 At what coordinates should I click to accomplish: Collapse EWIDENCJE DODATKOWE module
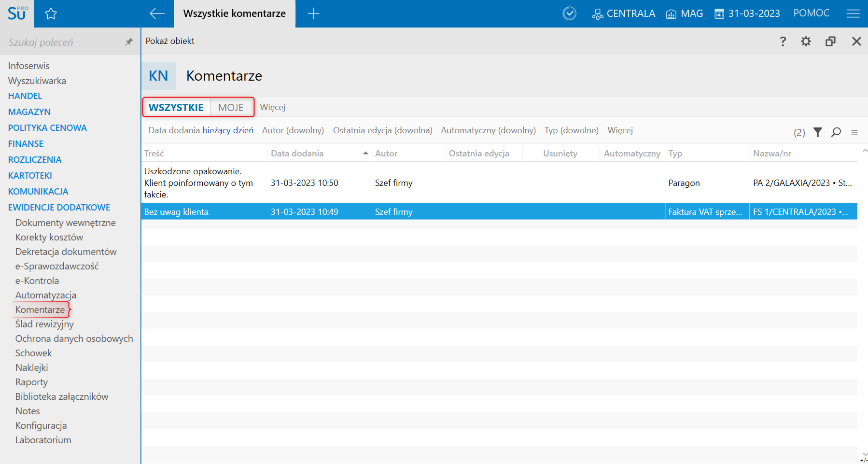point(59,208)
